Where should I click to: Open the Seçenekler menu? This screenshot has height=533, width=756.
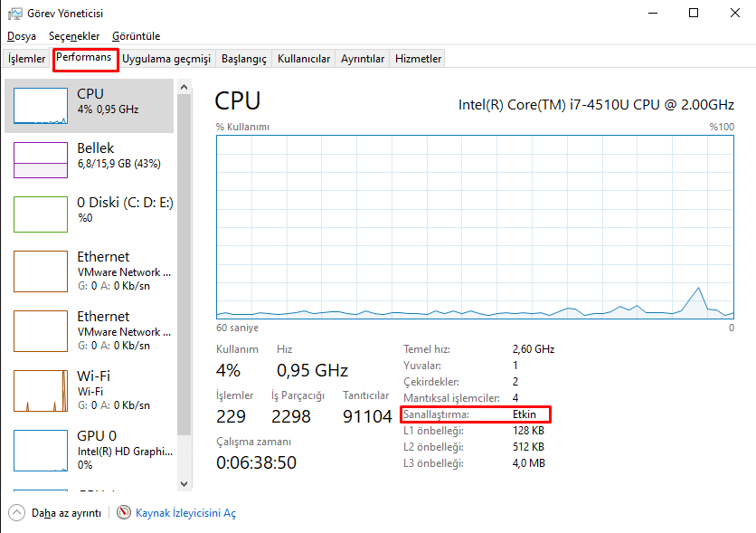click(74, 36)
